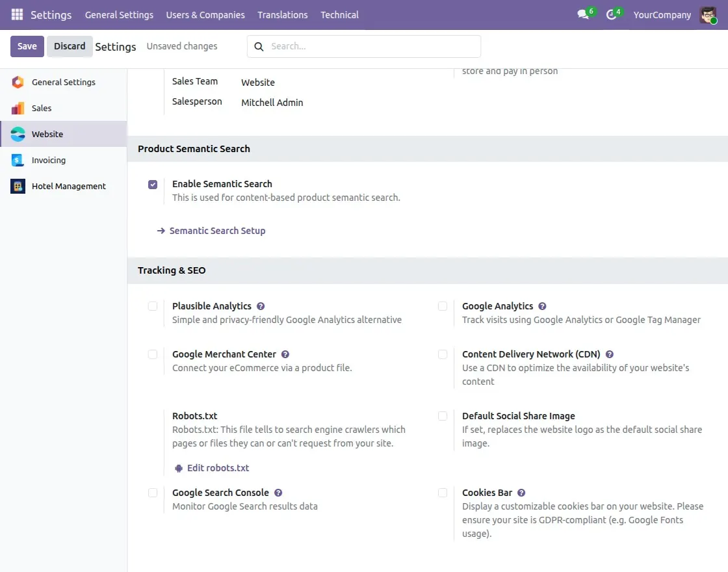728x572 pixels.
Task: Click the Settings app title in navbar
Action: [x=51, y=15]
